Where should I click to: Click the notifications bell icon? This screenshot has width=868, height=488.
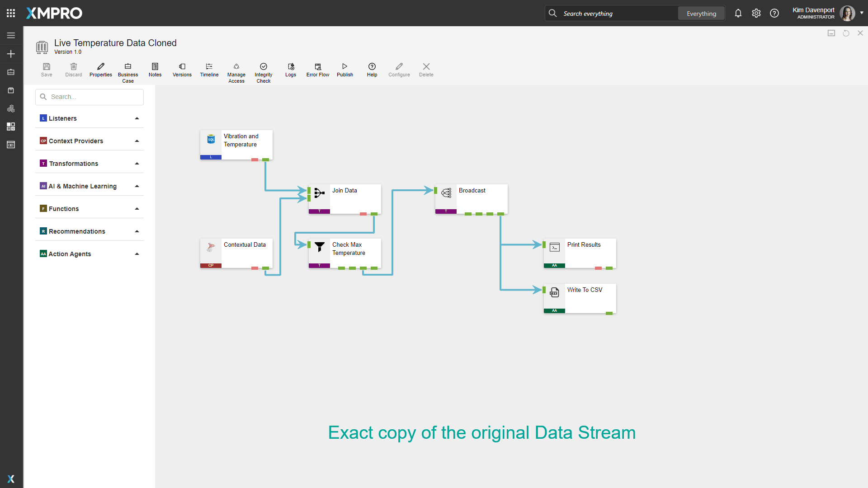(x=738, y=13)
